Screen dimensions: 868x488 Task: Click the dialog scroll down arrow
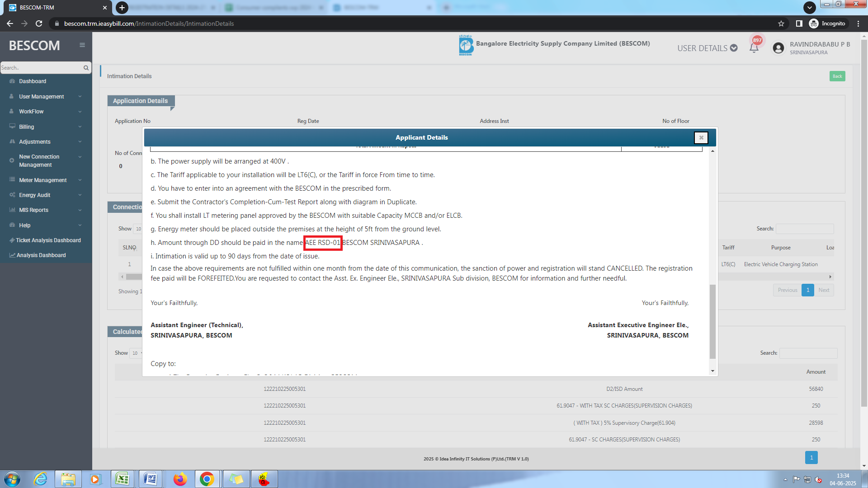(713, 371)
